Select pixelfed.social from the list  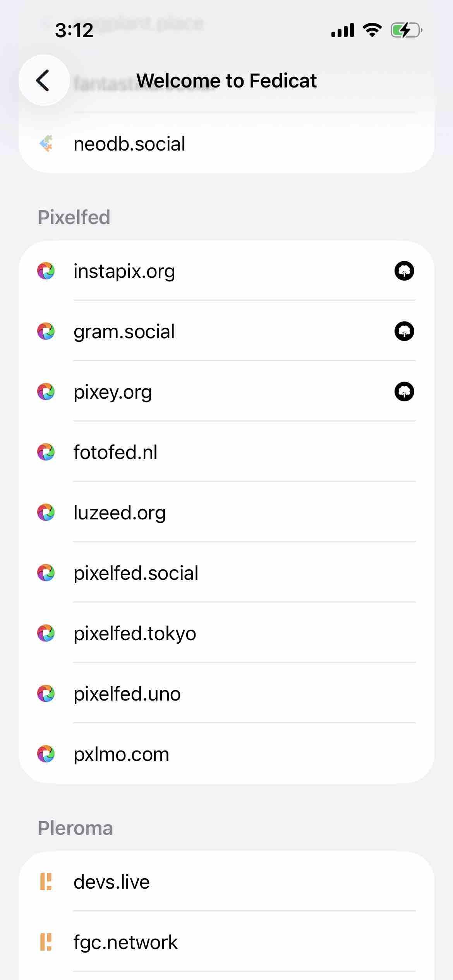point(136,573)
